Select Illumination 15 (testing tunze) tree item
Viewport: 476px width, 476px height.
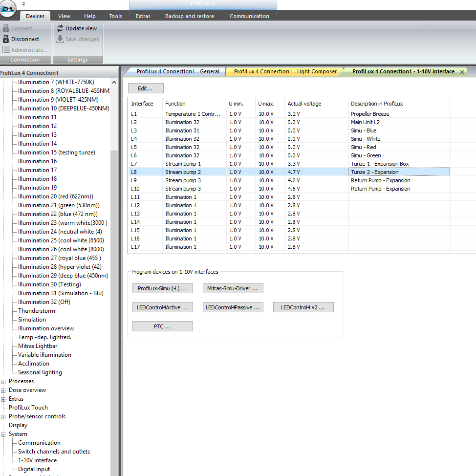coord(57,152)
